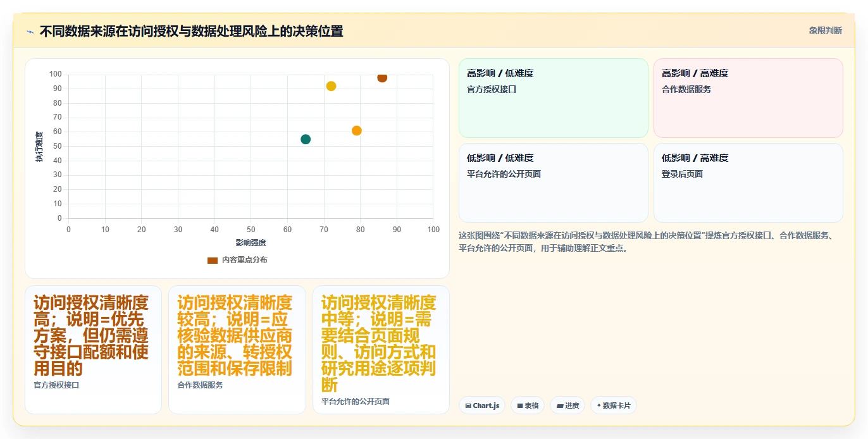Click the 表格 tag icon
Screen dimensions: 868x439
point(520,405)
